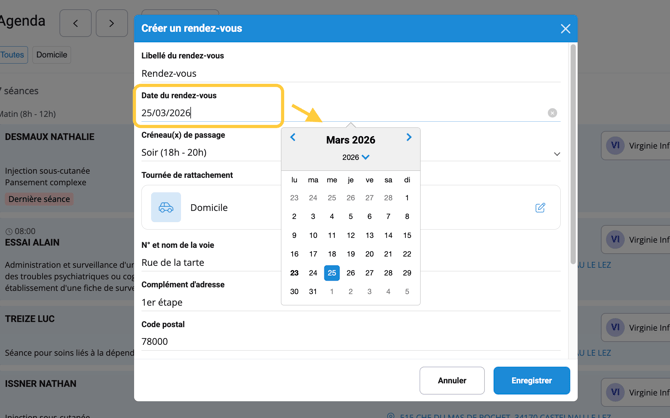Expand the Créneau(x) de passage dropdown

tap(556, 154)
